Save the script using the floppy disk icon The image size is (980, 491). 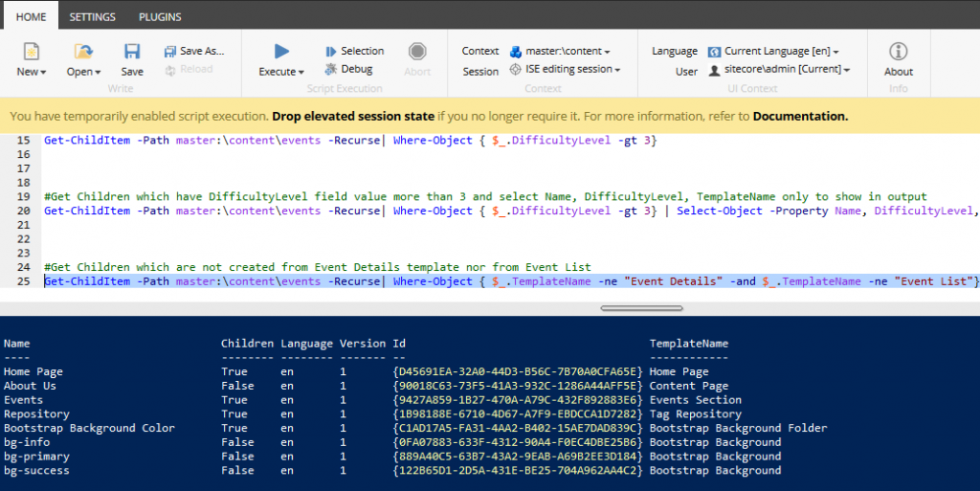(x=132, y=52)
